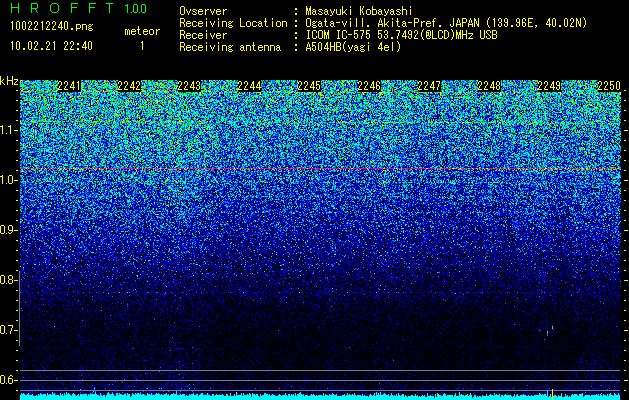Click the 2245 time marker
Image resolution: width=629 pixels, height=400 pixels.
(309, 86)
